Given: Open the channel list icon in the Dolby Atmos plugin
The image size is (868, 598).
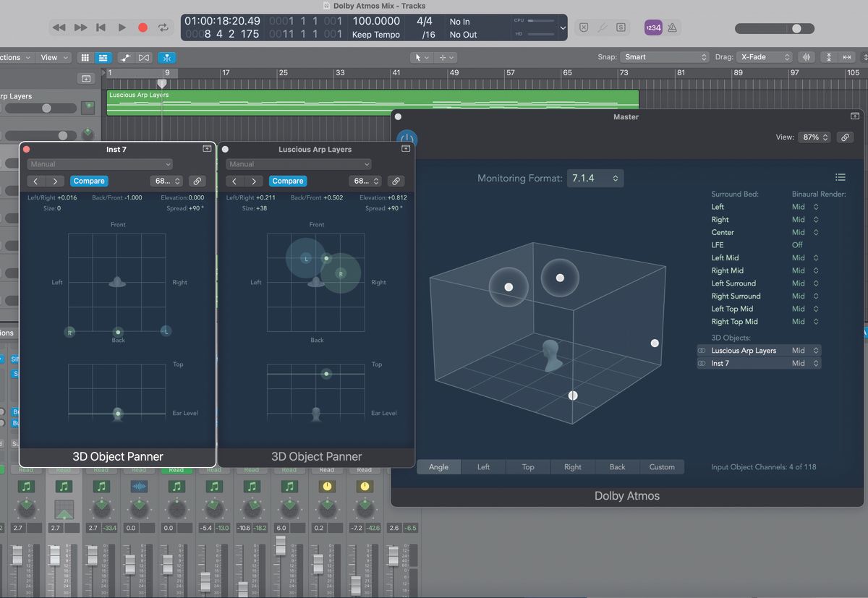Looking at the screenshot, I should pos(840,176).
